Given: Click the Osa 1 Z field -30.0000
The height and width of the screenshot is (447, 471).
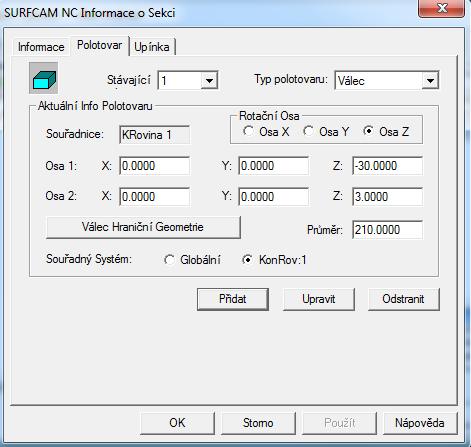Looking at the screenshot, I should tap(387, 166).
